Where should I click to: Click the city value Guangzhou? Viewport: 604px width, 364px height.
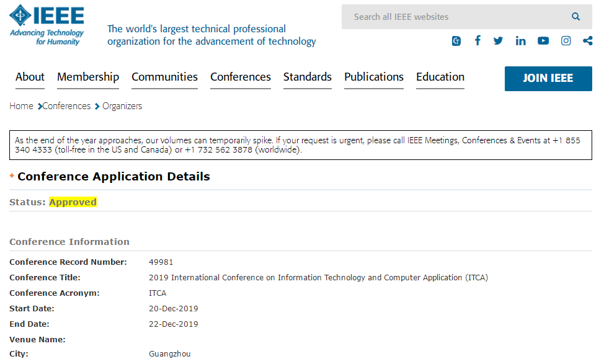tap(169, 353)
